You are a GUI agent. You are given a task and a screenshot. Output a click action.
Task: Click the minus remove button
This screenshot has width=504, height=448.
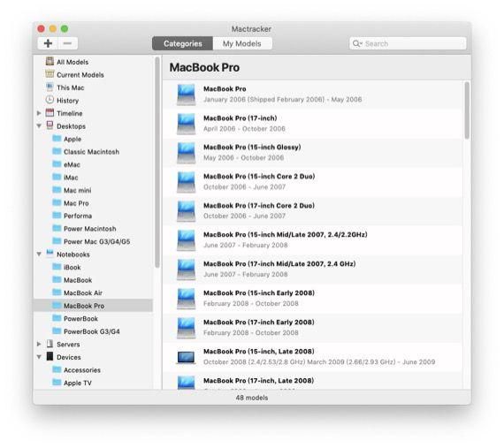pos(67,43)
